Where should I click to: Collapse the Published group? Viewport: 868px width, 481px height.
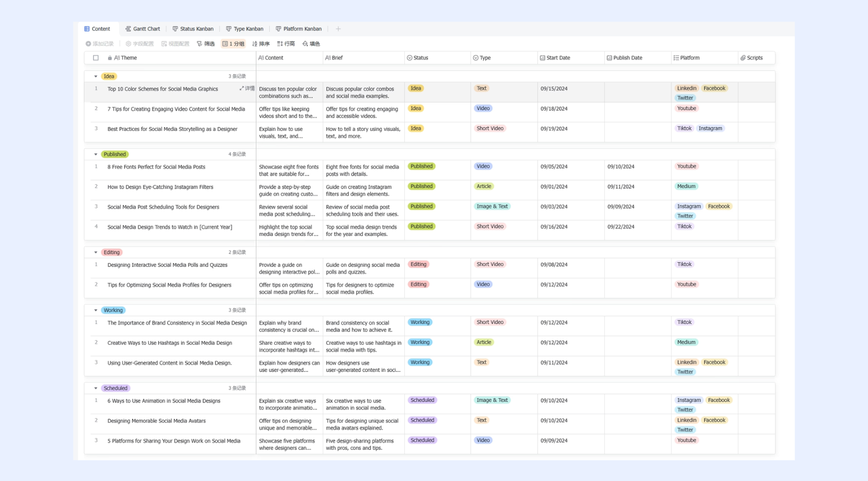point(96,154)
